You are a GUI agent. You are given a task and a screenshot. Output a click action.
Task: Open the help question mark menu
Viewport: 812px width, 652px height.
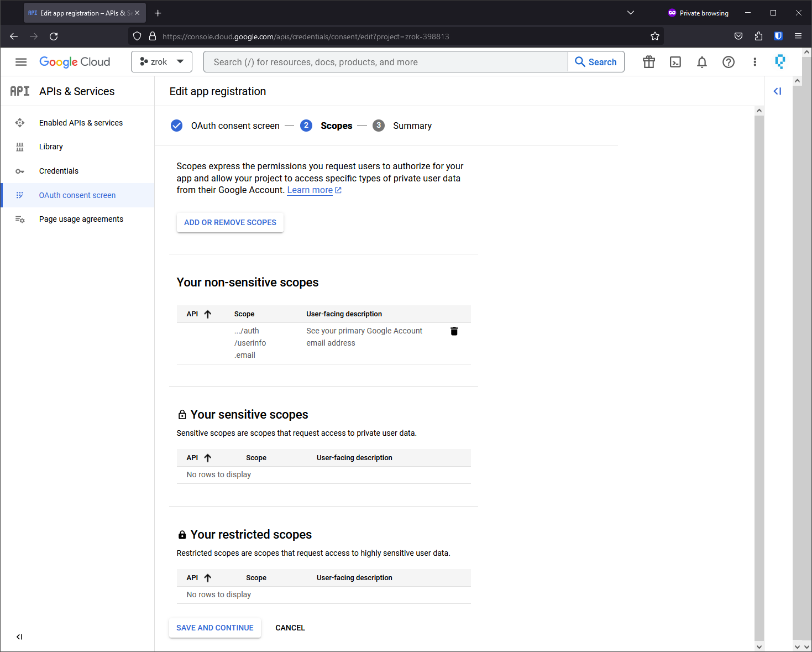(728, 62)
